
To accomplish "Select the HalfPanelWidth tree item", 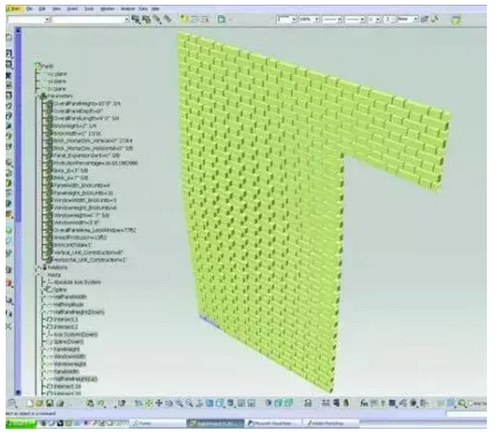I will click(67, 297).
